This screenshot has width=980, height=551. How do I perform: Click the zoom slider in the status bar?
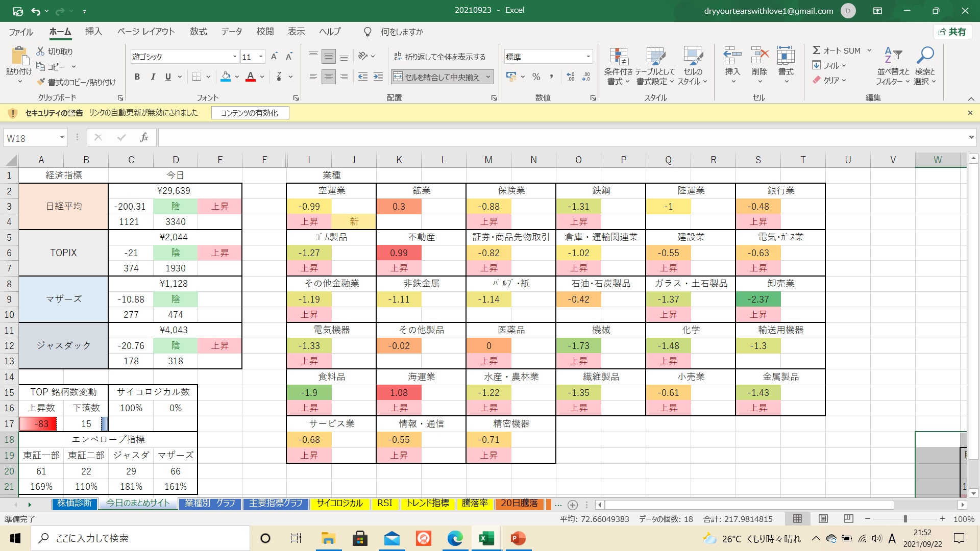(x=905, y=519)
